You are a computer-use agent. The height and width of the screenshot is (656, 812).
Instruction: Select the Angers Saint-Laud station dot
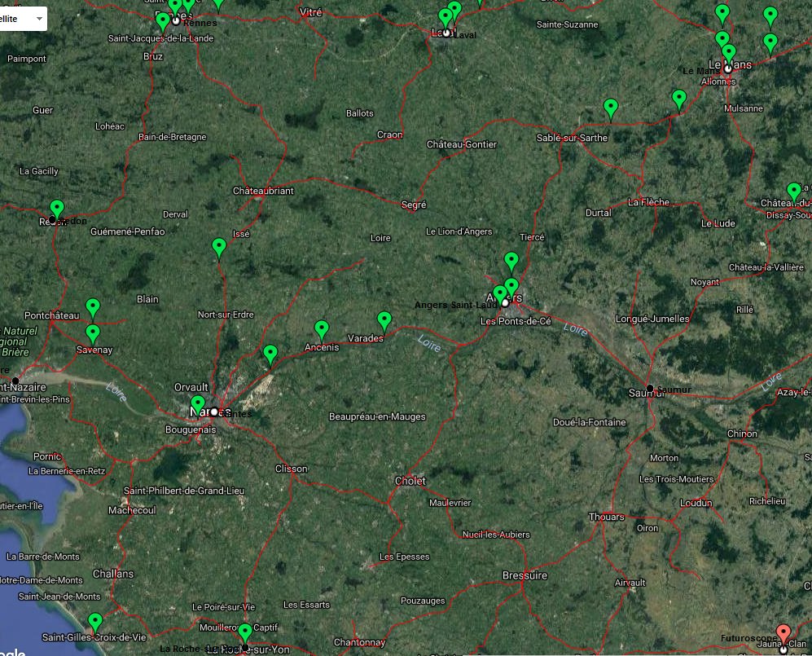505,303
